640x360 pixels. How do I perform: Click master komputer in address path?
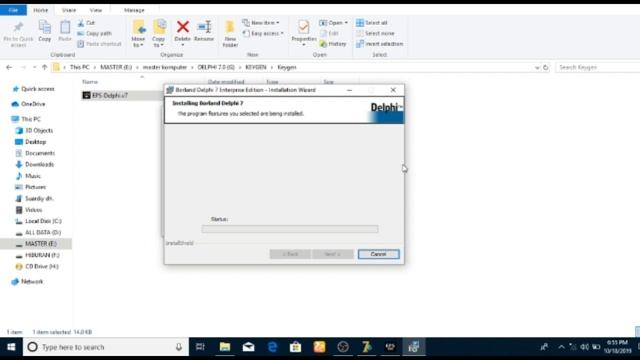164,67
